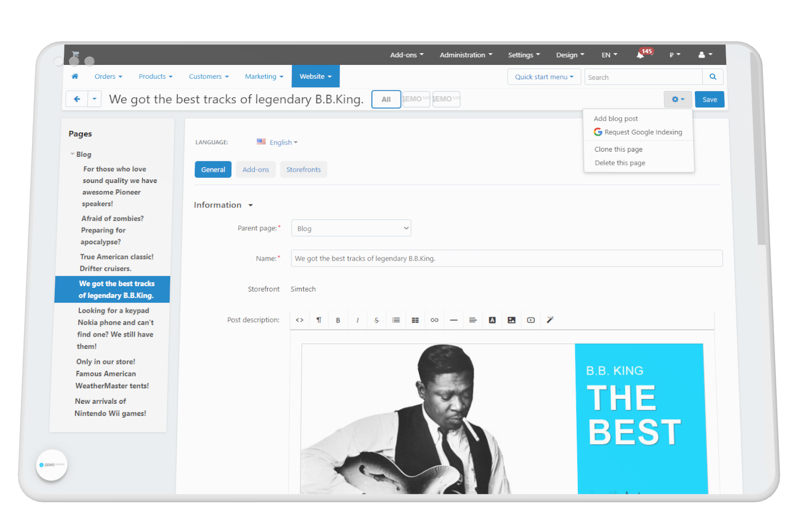798x532 pixels.
Task: Insert a table in editor
Action: [x=415, y=320]
